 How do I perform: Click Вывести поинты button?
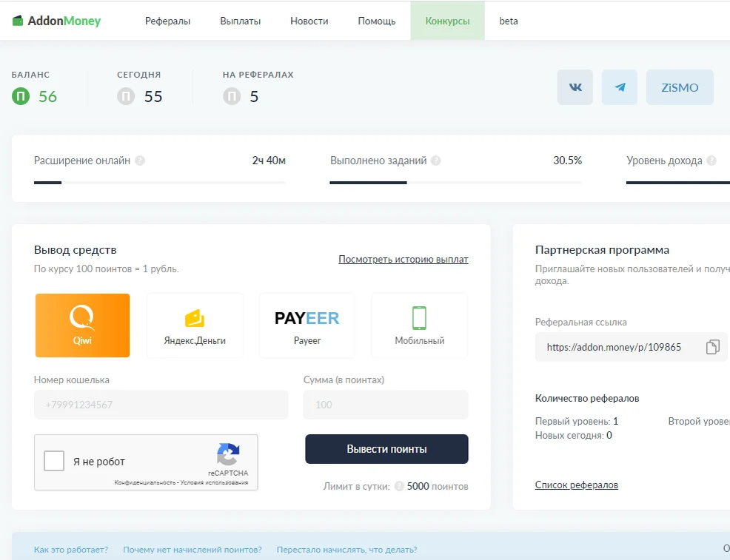[x=387, y=449]
